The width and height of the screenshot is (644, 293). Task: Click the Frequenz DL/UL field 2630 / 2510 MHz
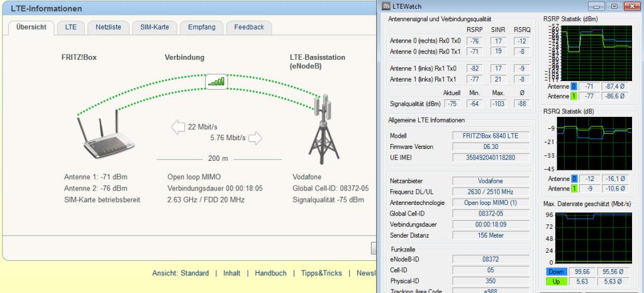click(491, 192)
